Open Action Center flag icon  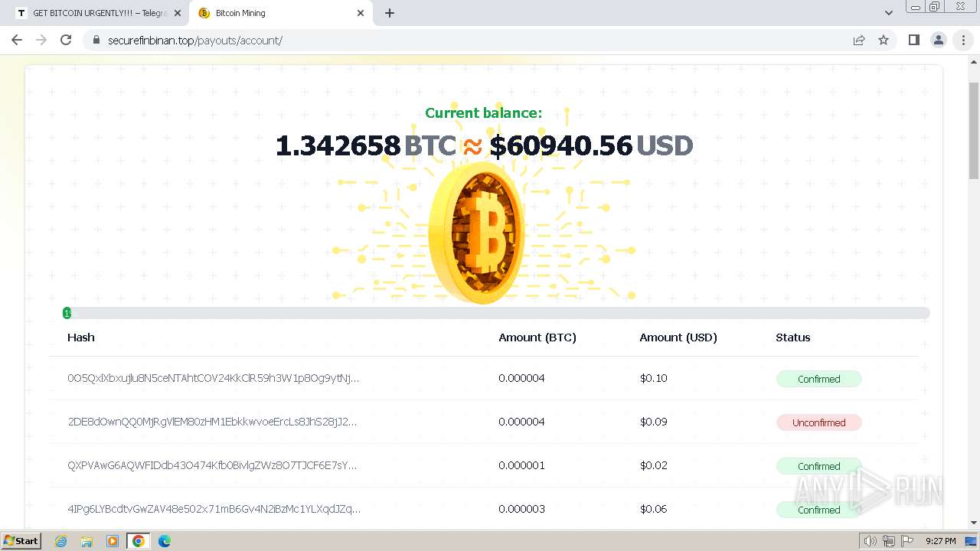907,541
